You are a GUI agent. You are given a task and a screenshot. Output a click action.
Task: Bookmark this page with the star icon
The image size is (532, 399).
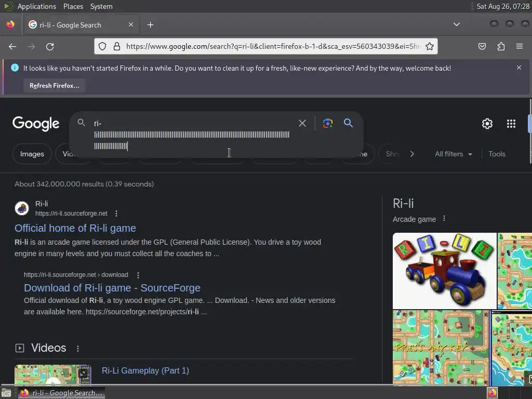(430, 46)
